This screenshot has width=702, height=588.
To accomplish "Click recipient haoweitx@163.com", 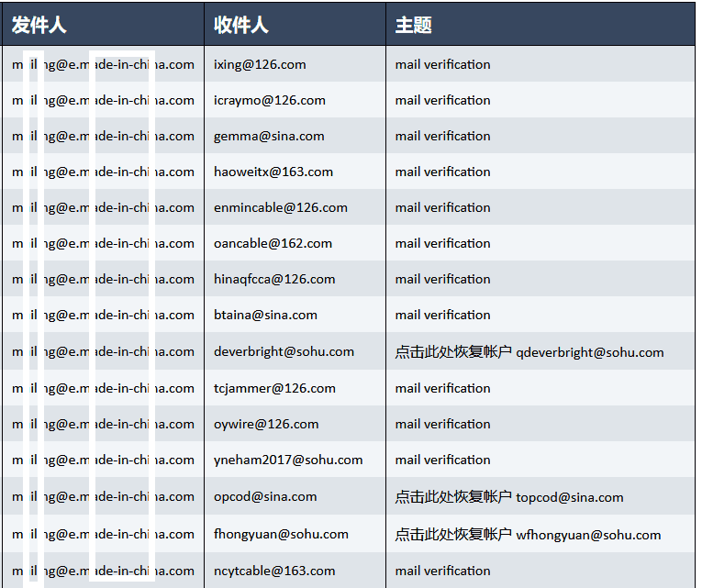I will (x=273, y=172).
